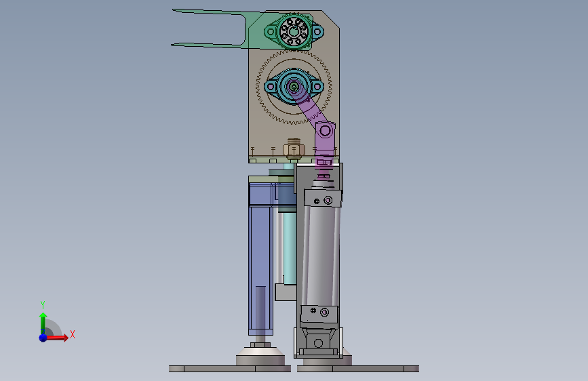Select the blue actuator housing

(260, 259)
